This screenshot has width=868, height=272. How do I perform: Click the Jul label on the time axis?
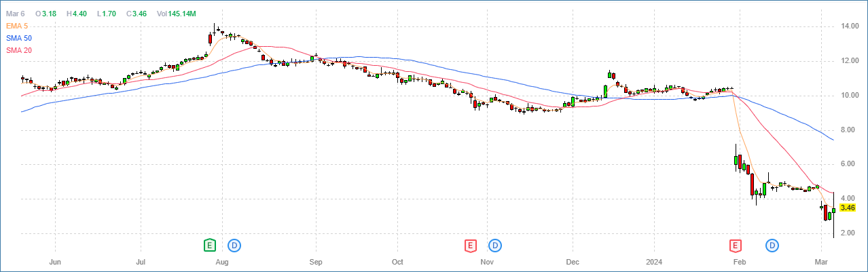[x=141, y=262]
